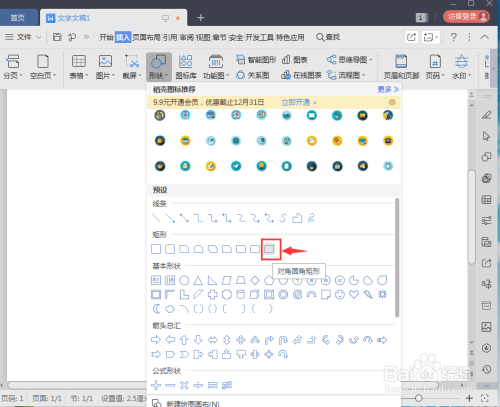Image resolution: width=500 pixels, height=407 pixels.
Task: Open the 图片 picture tool
Action: click(105, 67)
